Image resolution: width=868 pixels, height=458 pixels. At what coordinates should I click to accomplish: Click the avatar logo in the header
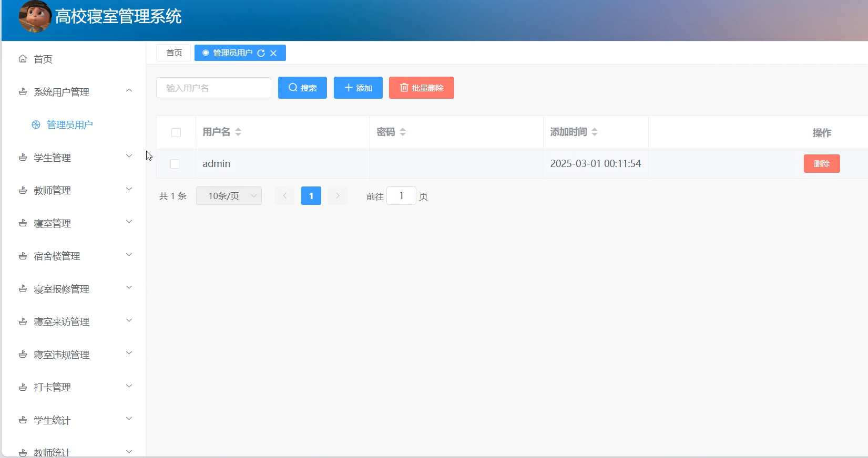(x=35, y=16)
